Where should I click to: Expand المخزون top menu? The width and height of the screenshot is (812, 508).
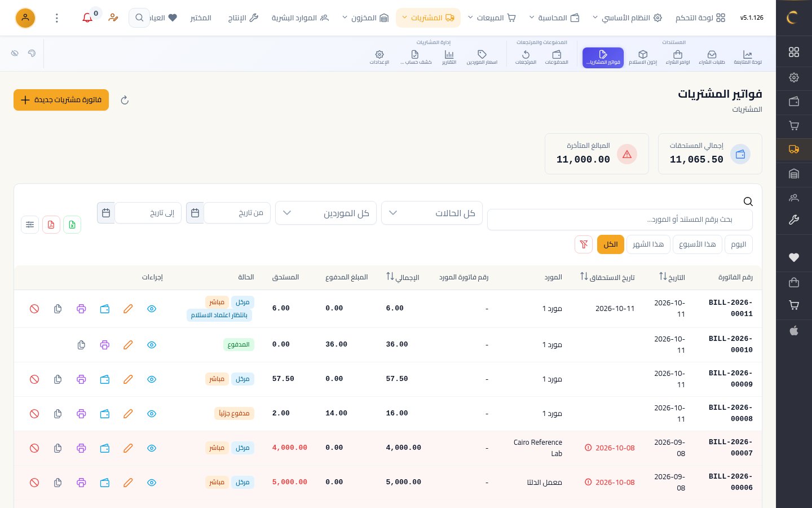coord(366,18)
